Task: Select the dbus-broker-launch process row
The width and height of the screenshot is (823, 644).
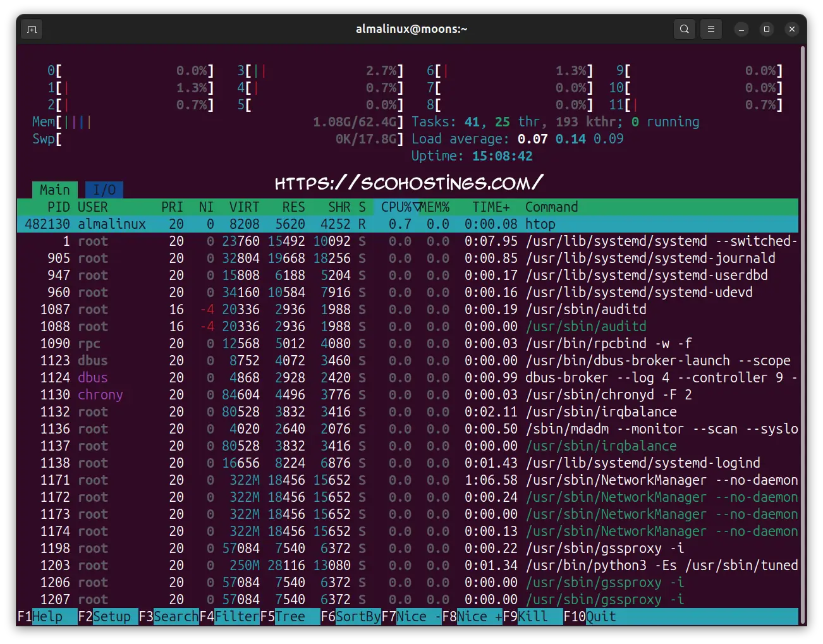Action: click(408, 361)
